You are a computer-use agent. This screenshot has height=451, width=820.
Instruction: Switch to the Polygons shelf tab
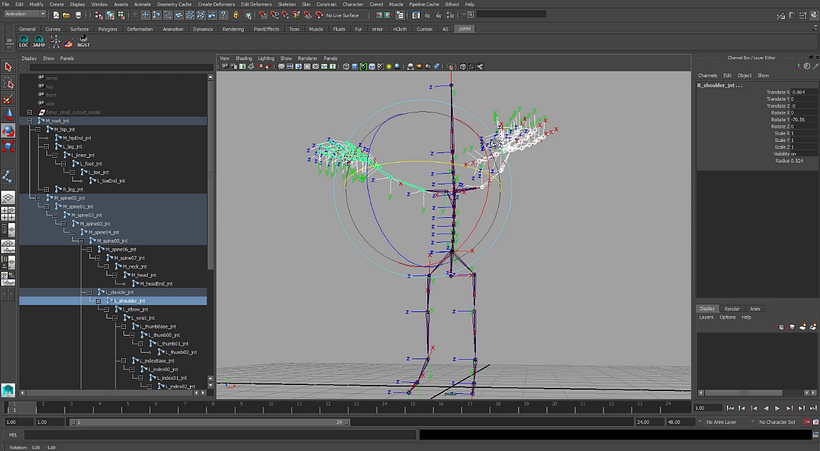pyautogui.click(x=107, y=30)
